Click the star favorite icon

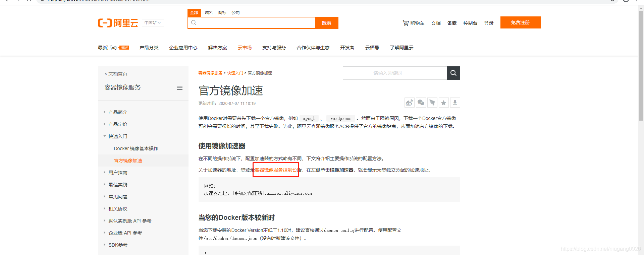pyautogui.click(x=444, y=103)
